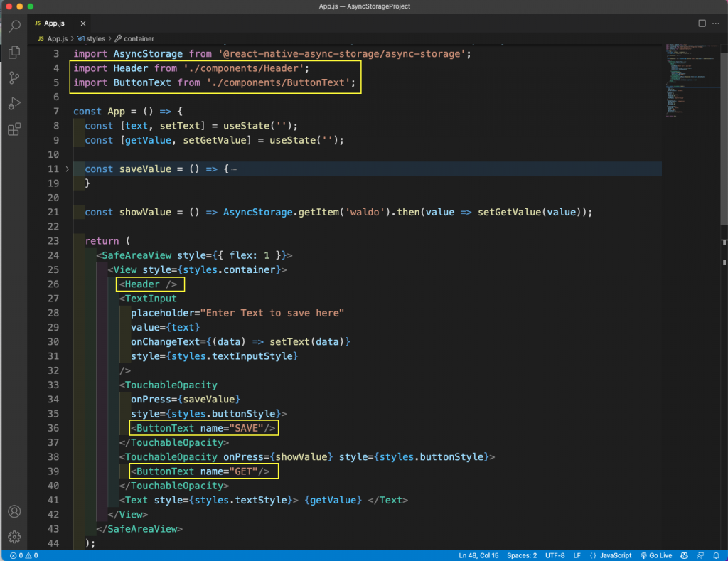Click the JS file icon on the tab
Viewport: 728px width, 561px height.
[38, 23]
